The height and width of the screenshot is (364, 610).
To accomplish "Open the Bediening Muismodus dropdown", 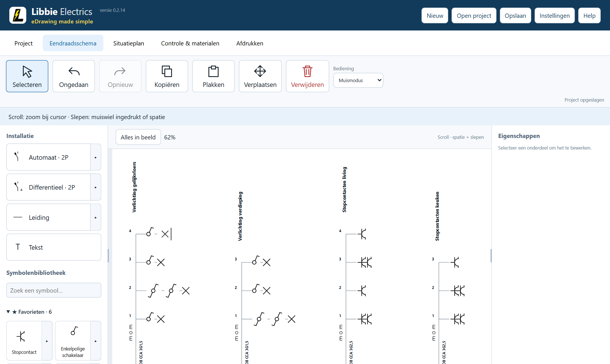I will point(358,80).
